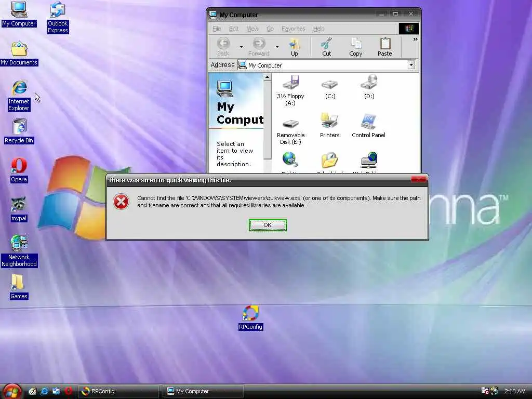Viewport: 532px width, 399px height.
Task: Click Show Desktop quick launch icon
Action: [x=32, y=391]
